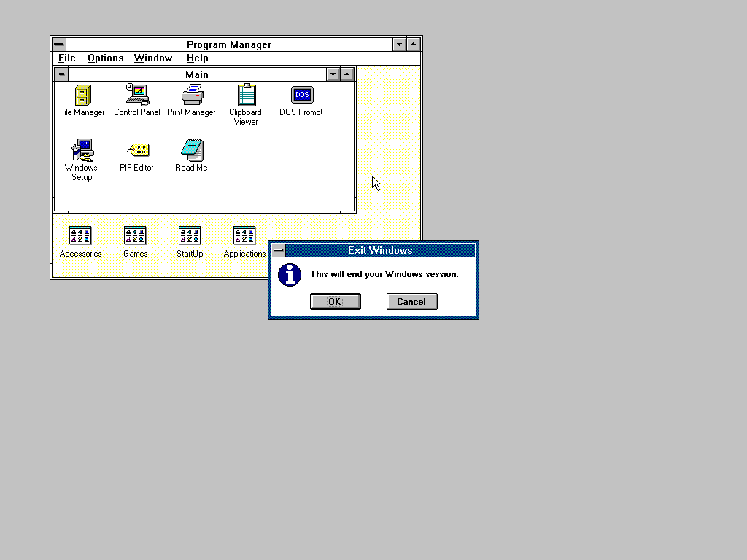The width and height of the screenshot is (747, 560).
Task: Cancel the Exit Windows dialog
Action: click(x=411, y=302)
